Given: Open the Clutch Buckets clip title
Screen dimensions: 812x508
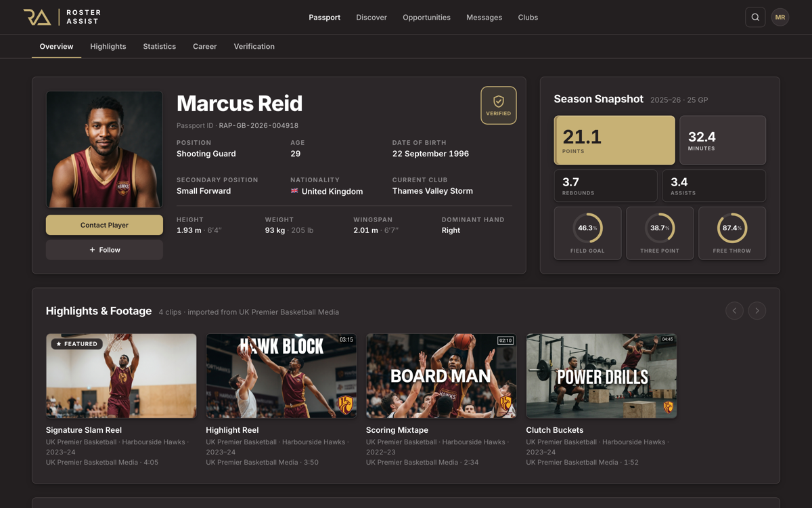Looking at the screenshot, I should 555,430.
